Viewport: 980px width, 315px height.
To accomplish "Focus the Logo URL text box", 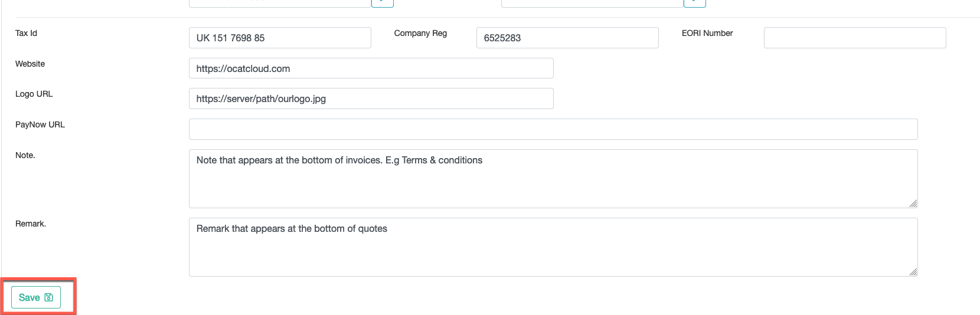I will point(371,99).
